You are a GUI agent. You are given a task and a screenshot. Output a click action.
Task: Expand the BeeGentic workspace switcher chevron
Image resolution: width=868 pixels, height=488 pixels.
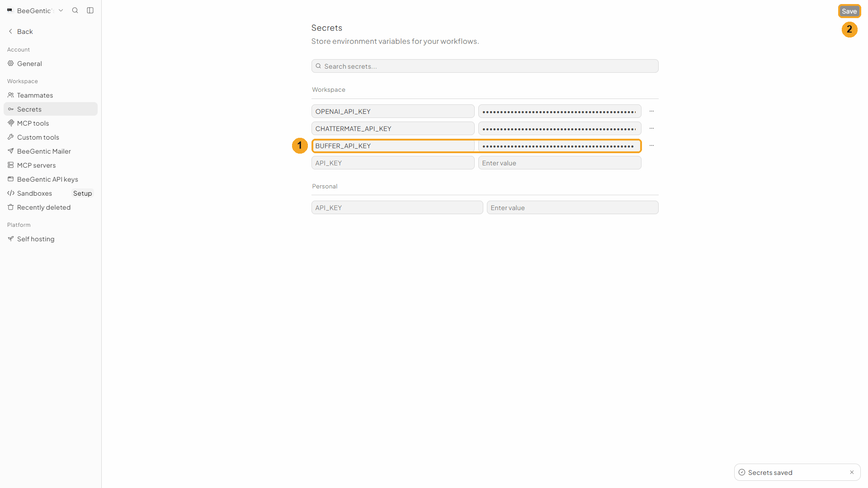61,10
